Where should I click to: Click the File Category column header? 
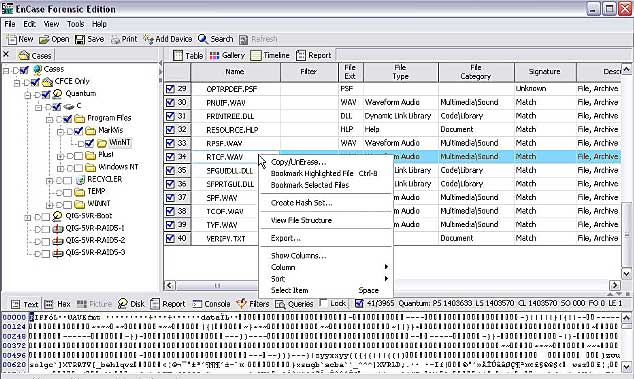[476, 72]
